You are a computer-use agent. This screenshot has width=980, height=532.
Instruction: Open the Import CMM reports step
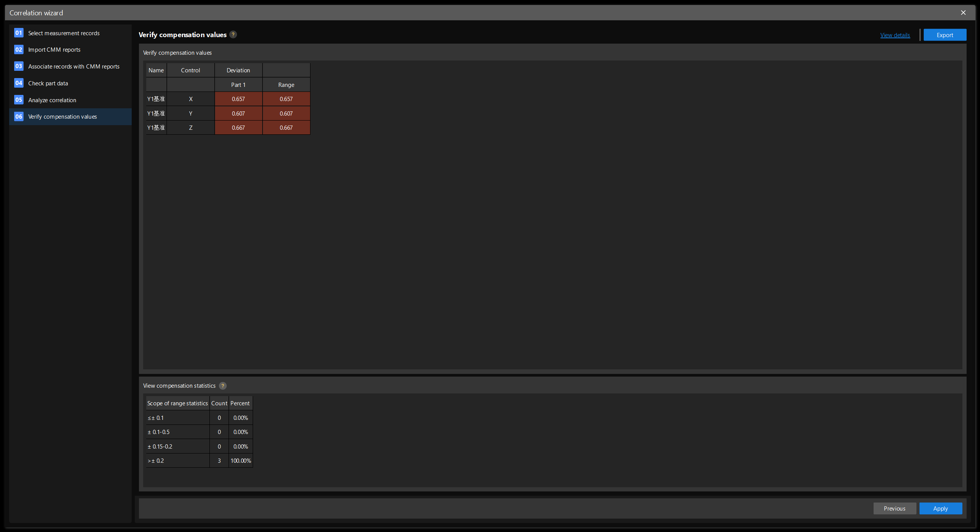click(x=54, y=50)
